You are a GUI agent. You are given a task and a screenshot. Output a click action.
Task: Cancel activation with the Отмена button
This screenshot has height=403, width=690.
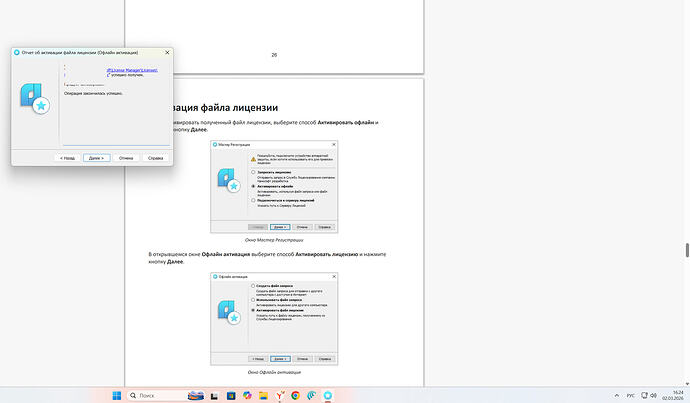click(126, 157)
